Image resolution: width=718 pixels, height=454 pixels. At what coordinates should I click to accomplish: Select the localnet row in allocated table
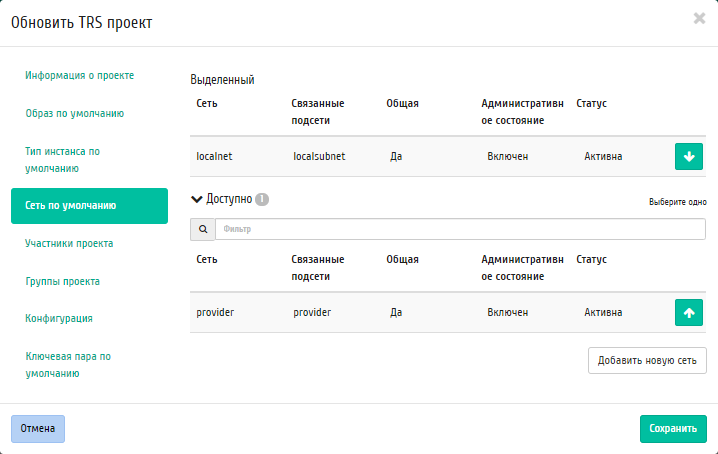click(400, 157)
